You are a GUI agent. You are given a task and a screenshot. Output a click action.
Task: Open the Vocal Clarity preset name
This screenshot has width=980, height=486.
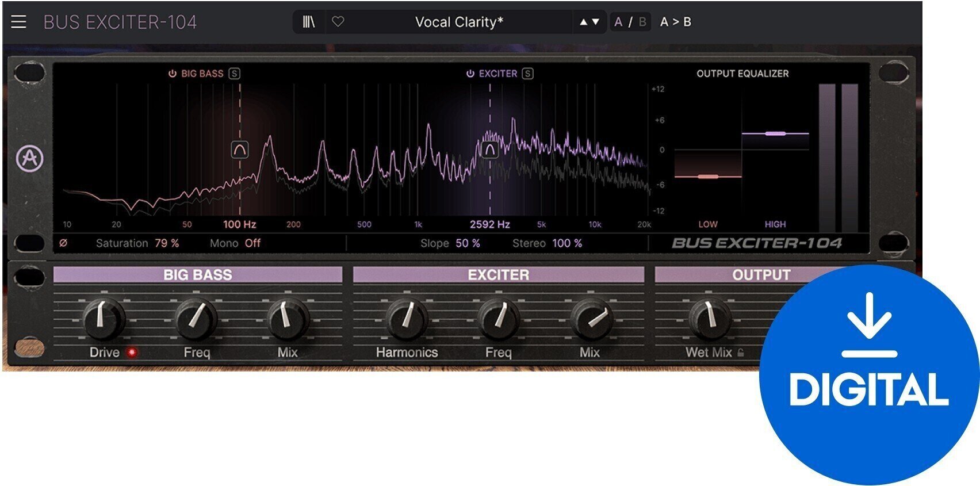459,22
